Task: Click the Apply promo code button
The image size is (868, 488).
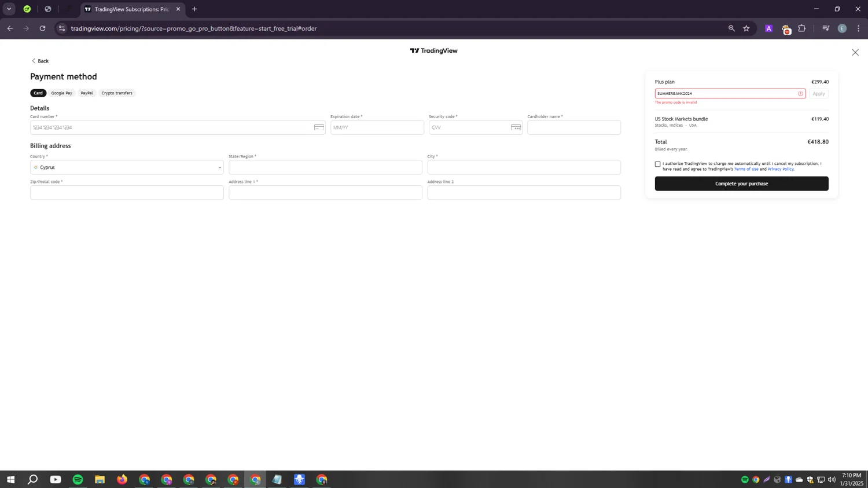Action: [818, 94]
